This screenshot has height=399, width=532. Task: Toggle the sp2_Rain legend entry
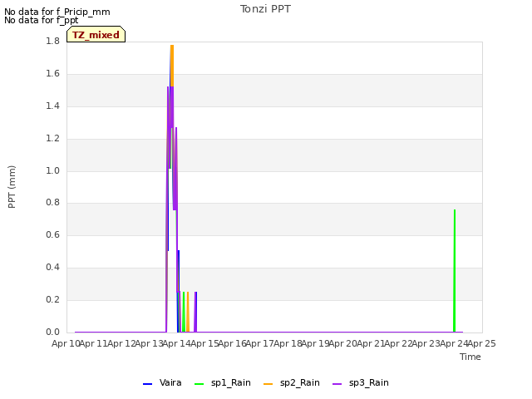click(x=292, y=382)
